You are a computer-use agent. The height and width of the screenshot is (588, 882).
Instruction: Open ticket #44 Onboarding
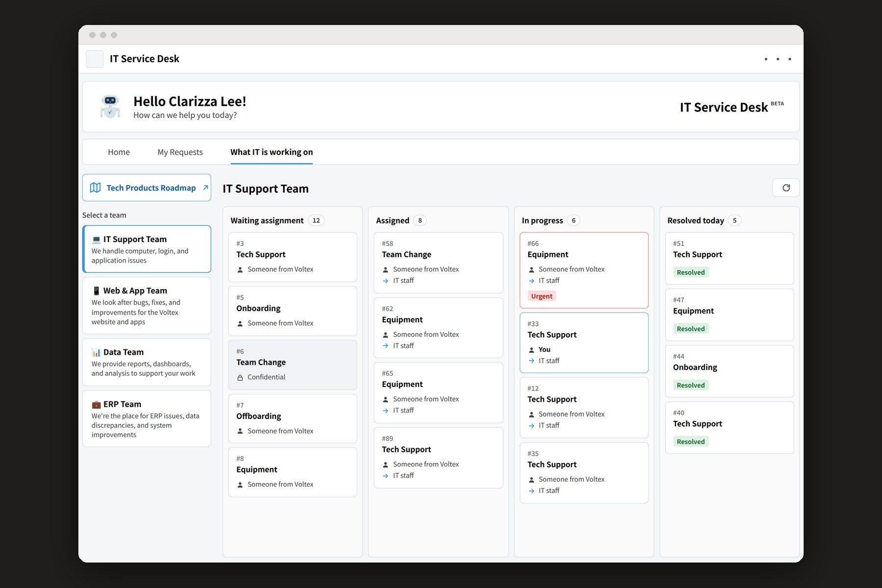(x=730, y=371)
